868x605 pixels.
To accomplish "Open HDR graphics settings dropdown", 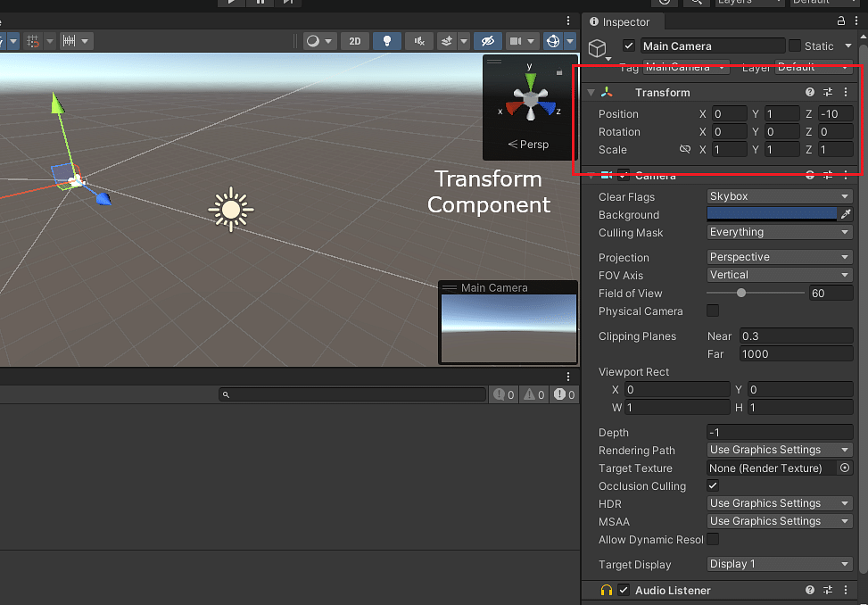I will (x=780, y=503).
